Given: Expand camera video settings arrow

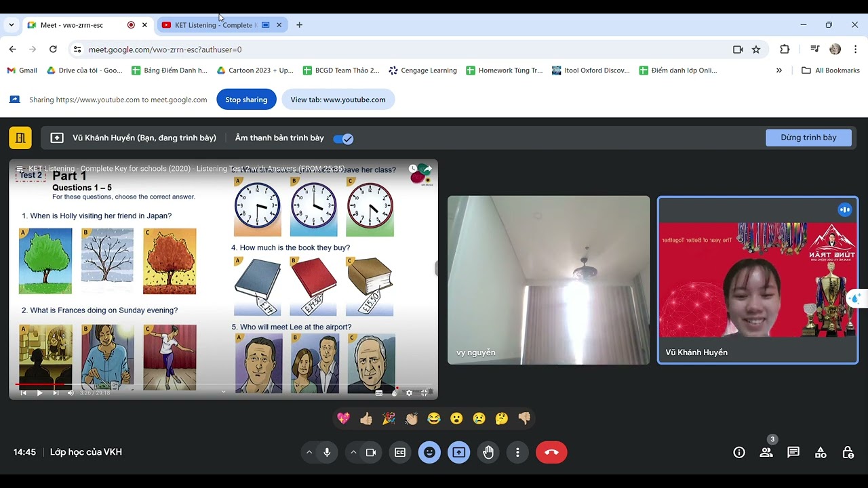Looking at the screenshot, I should (x=353, y=452).
